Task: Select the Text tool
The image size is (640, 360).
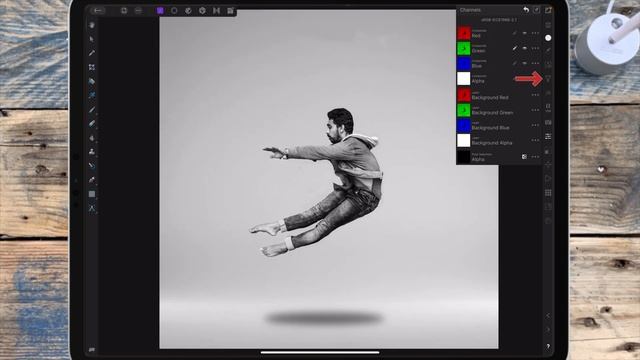Action: 92,208
